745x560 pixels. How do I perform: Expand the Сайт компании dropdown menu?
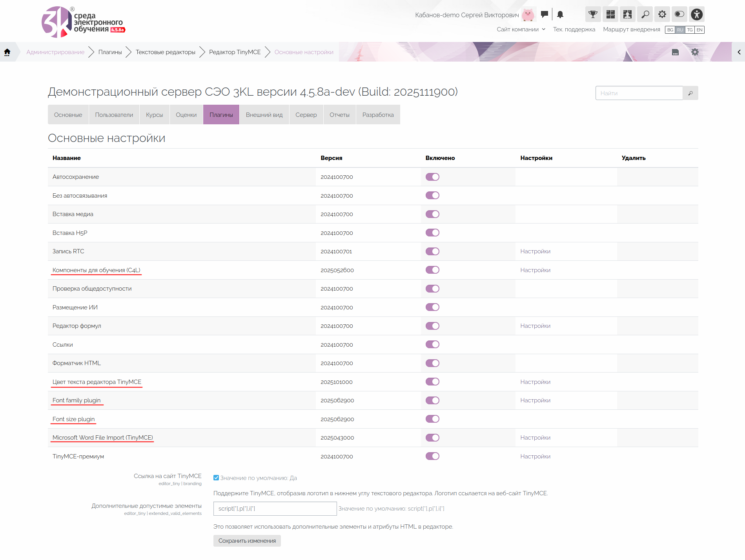[x=521, y=29]
